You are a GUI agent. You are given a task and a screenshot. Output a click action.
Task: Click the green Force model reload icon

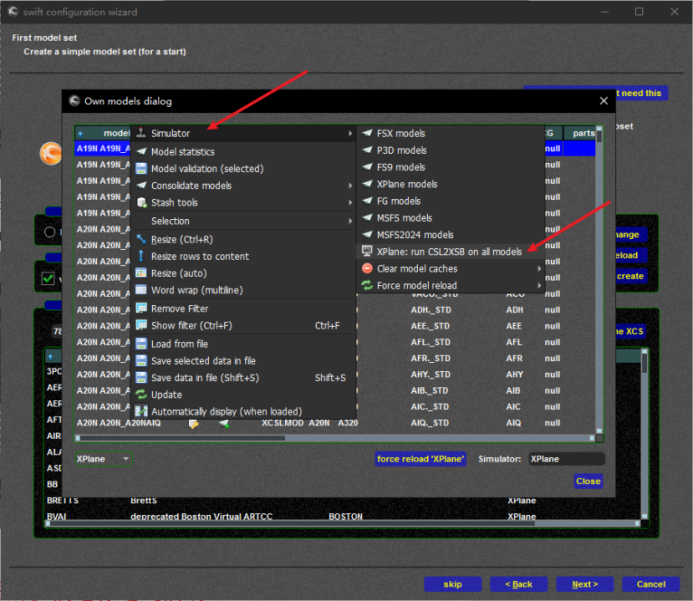(367, 286)
